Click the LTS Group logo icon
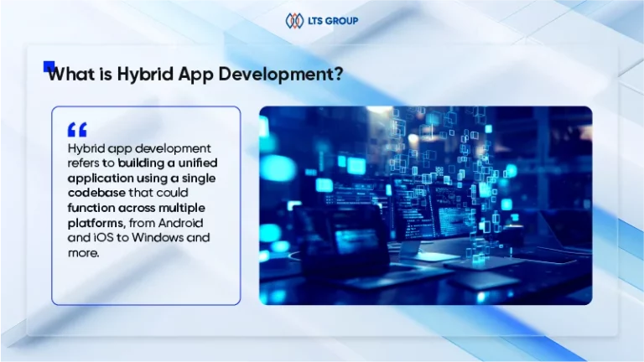 tap(294, 20)
